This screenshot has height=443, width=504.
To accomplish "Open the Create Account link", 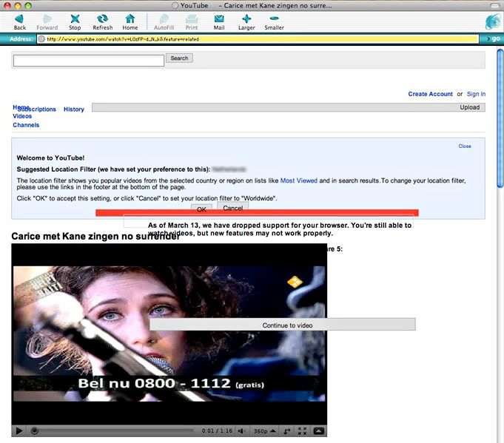I will tap(430, 94).
